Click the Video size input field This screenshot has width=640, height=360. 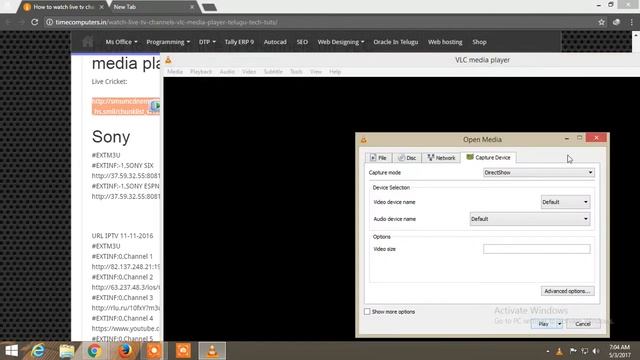pos(536,249)
